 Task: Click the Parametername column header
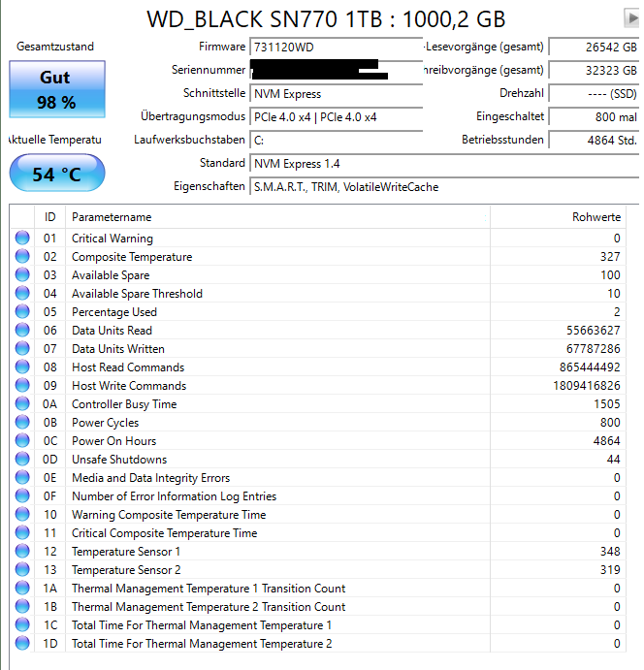coord(277,217)
